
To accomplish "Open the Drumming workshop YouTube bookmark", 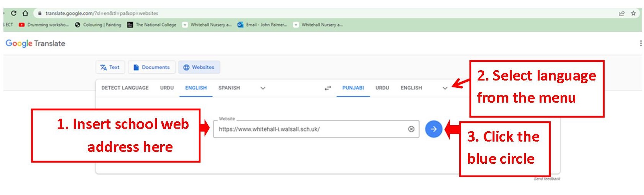I will (44, 25).
